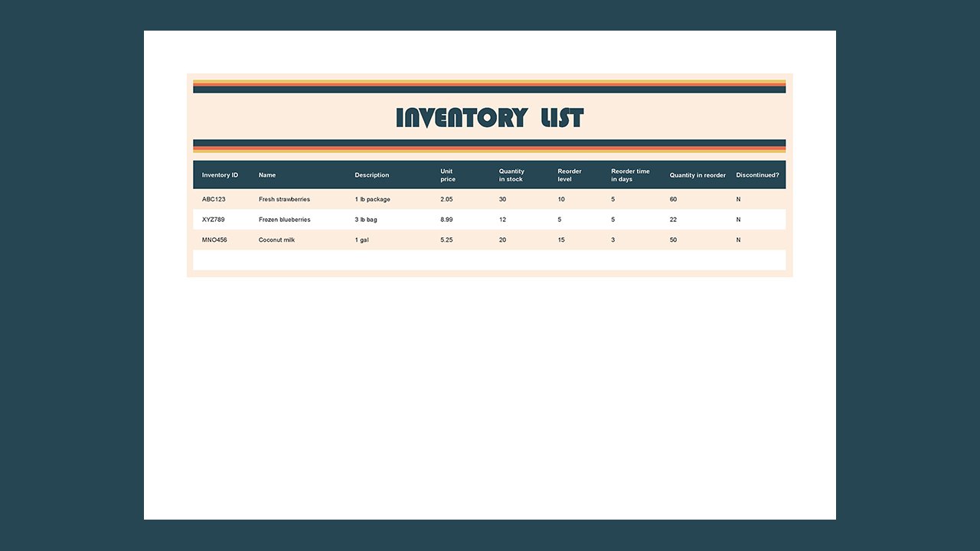
Task: Click the unit price 8.99 for XYZ789
Action: (446, 220)
